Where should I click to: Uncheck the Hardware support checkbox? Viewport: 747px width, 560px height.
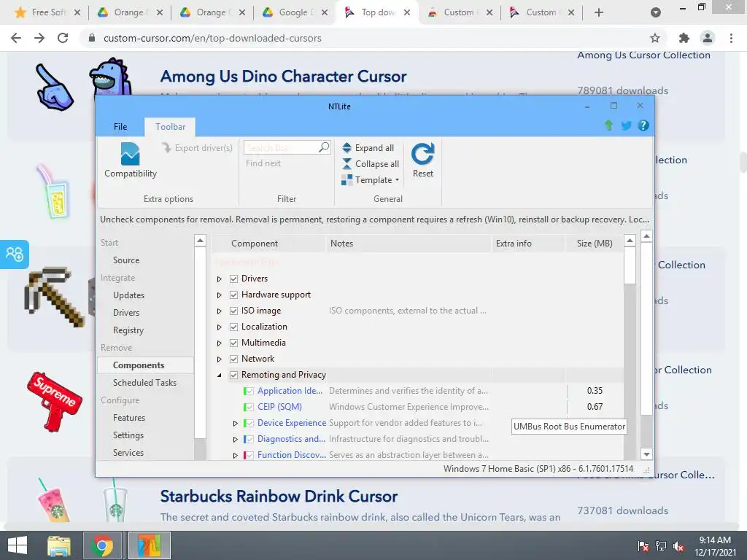point(234,295)
